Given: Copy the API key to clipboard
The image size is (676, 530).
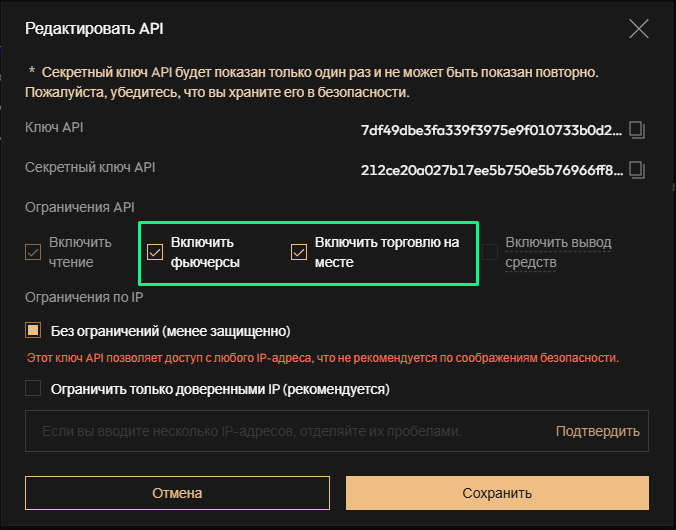Looking at the screenshot, I should [638, 130].
